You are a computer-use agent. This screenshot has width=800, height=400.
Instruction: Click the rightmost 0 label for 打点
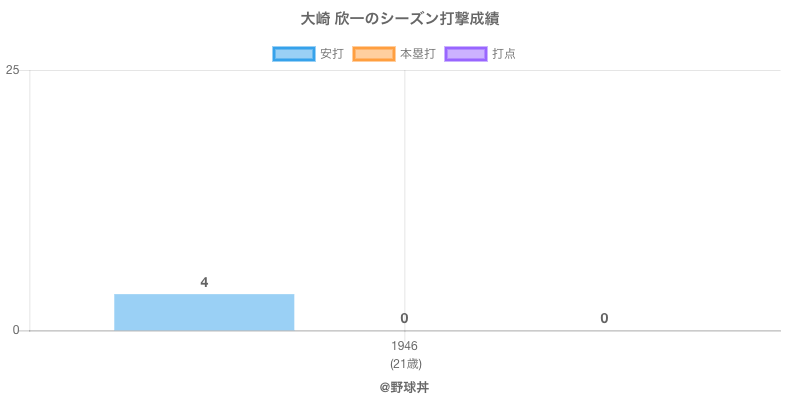604,318
